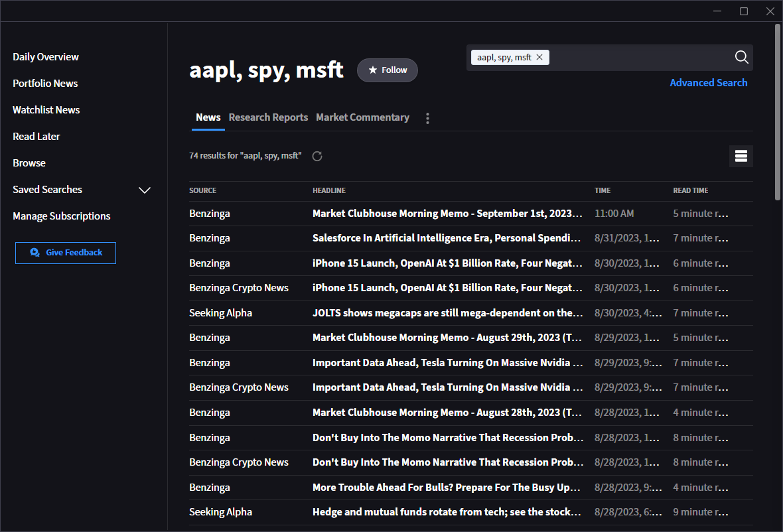The height and width of the screenshot is (532, 783).
Task: Open the three-dot more tabs menu
Action: tap(427, 118)
